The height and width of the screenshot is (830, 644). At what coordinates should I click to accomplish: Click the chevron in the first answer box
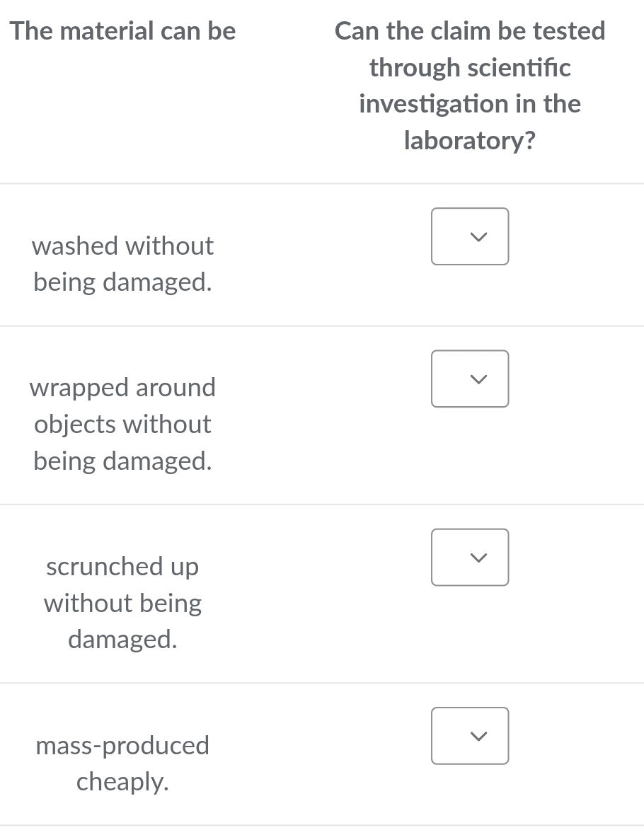click(x=478, y=236)
